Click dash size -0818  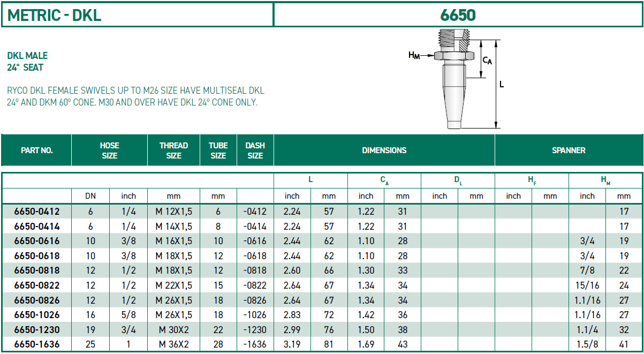(x=255, y=270)
